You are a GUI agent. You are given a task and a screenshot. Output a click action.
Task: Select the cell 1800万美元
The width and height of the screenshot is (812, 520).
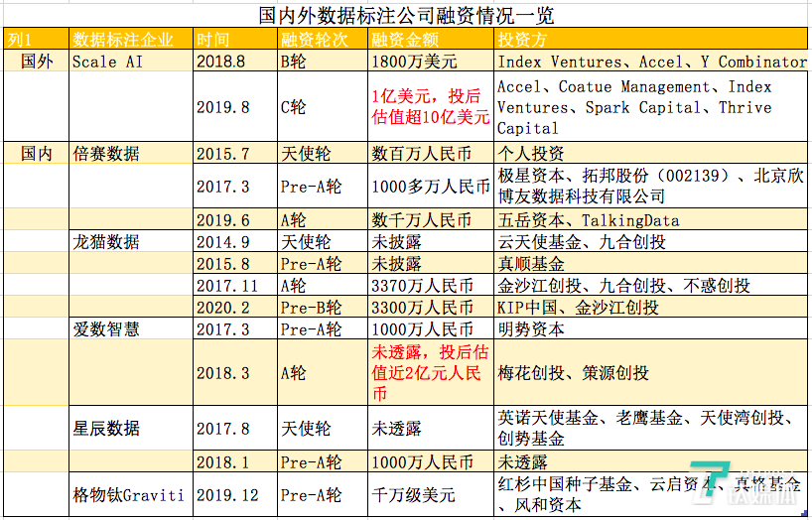point(431,61)
